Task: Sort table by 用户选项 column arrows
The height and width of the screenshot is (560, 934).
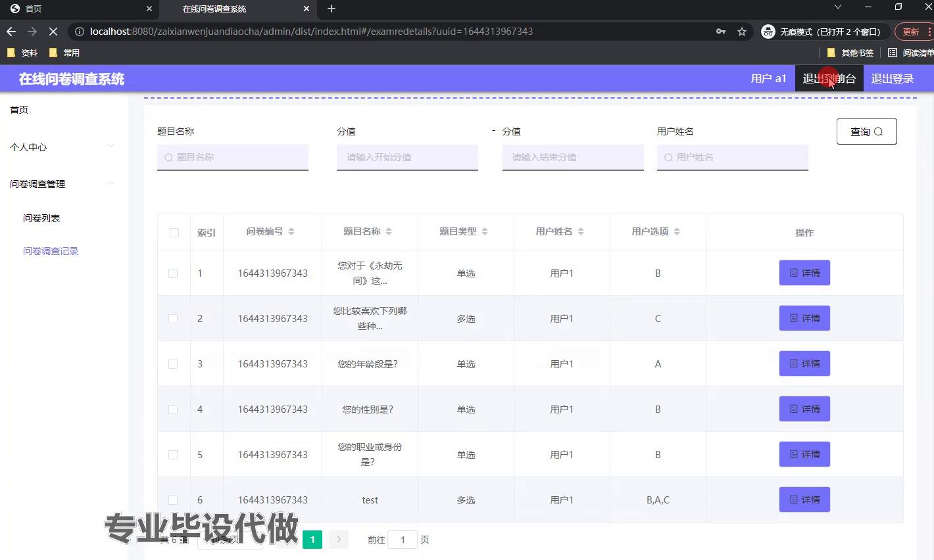Action: (677, 231)
